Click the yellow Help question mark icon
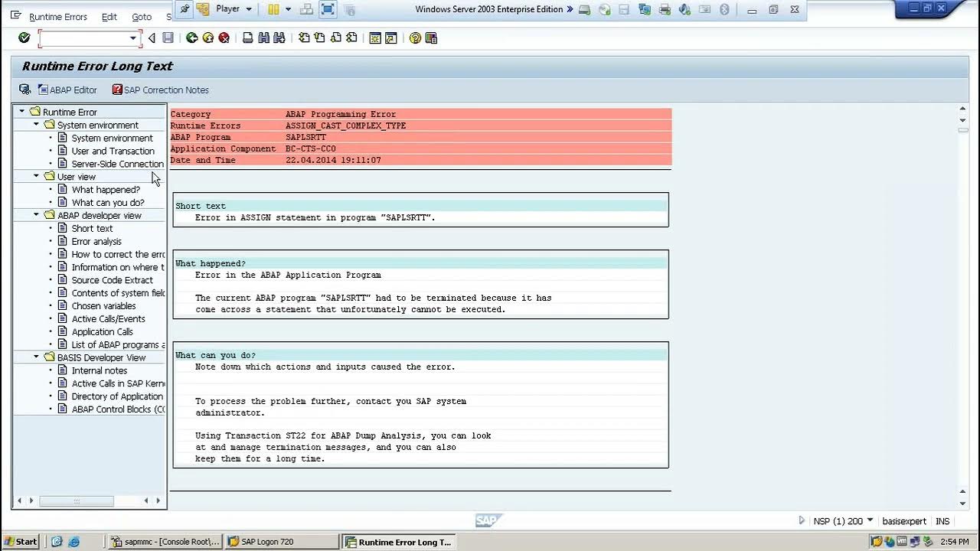The height and width of the screenshot is (551, 980). [415, 37]
